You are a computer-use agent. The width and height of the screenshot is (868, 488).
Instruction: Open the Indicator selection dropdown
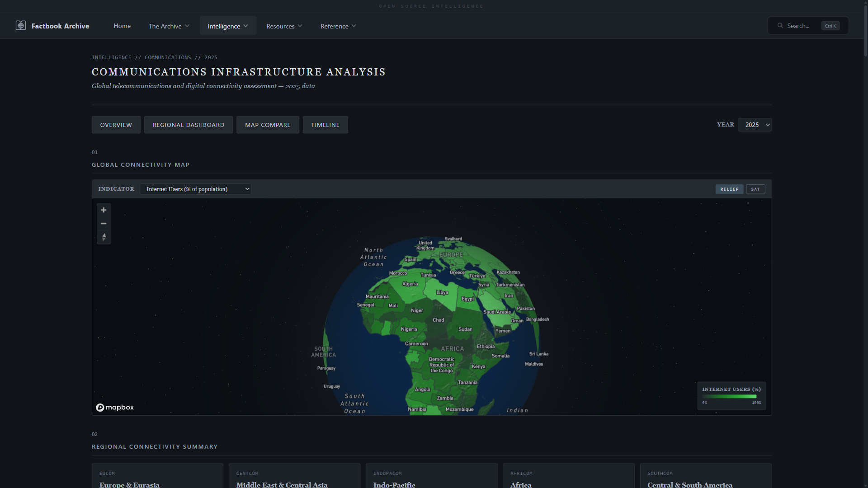coord(195,189)
